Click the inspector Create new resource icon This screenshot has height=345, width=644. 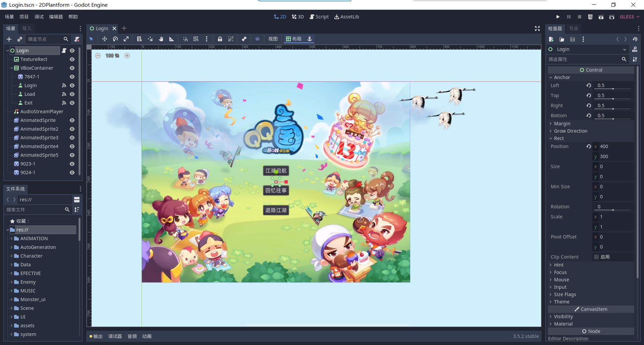[551, 39]
